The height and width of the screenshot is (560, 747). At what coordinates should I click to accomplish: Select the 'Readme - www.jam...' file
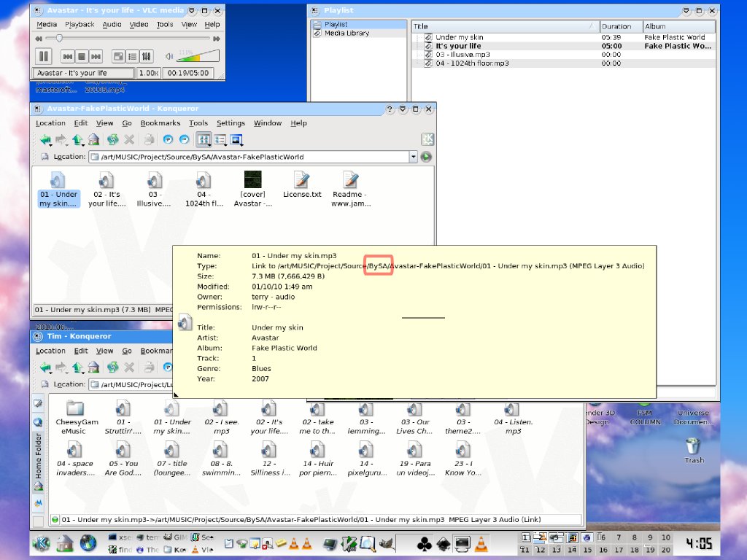click(351, 189)
